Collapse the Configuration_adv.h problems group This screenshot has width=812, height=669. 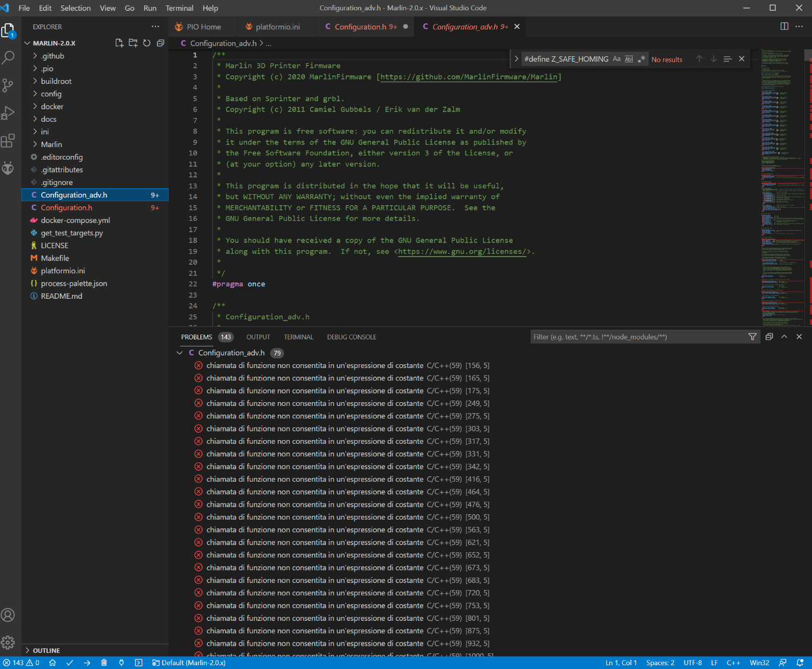(180, 353)
